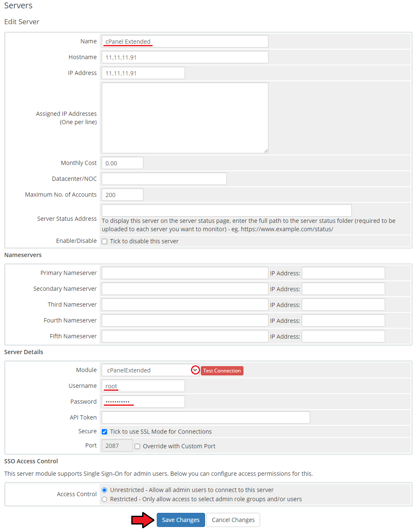Click the Assigned IP Addresses text area
This screenshot has width=416, height=532.
[x=185, y=118]
